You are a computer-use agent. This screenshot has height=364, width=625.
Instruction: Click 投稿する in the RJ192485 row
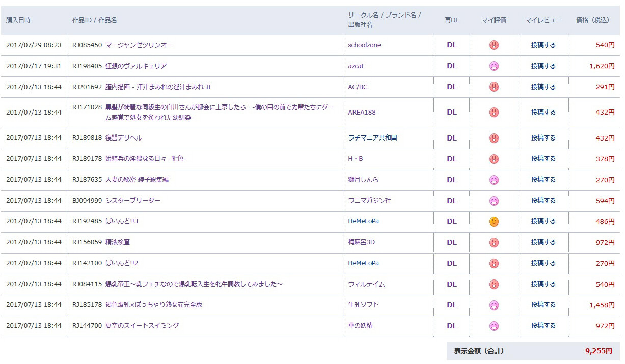coord(544,221)
